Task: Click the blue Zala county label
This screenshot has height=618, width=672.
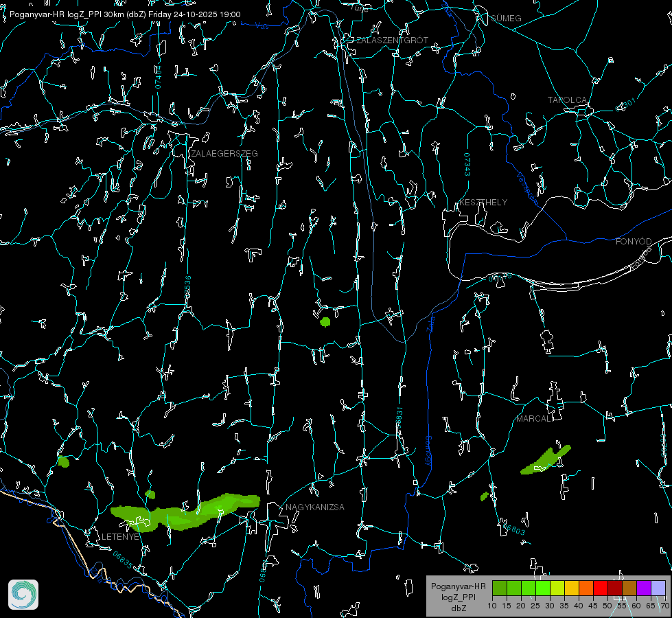Action: (x=430, y=323)
